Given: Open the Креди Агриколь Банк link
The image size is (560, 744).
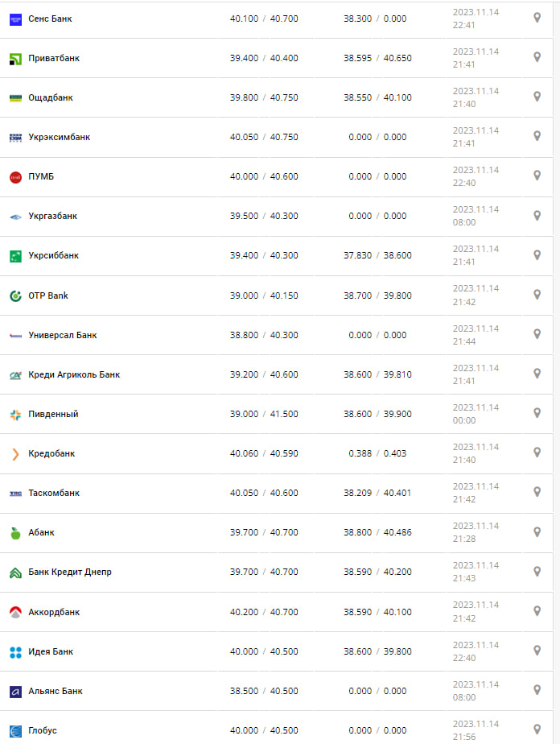Looking at the screenshot, I should click(74, 374).
